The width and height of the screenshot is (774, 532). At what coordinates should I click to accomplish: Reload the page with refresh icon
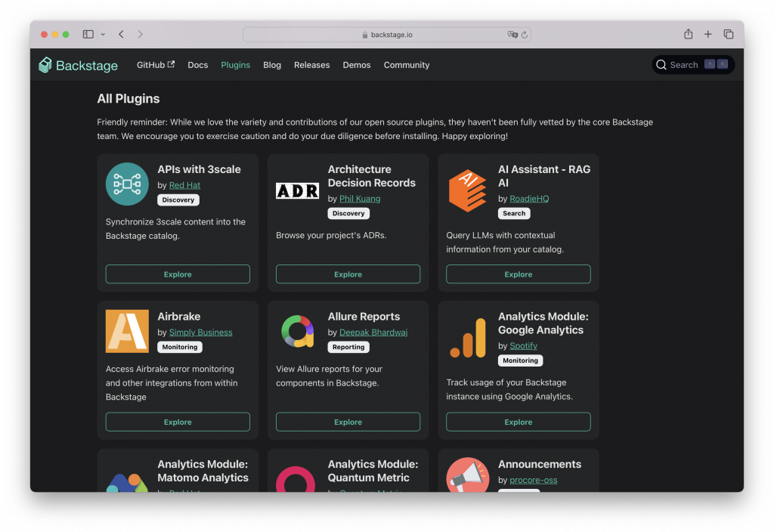coord(525,35)
